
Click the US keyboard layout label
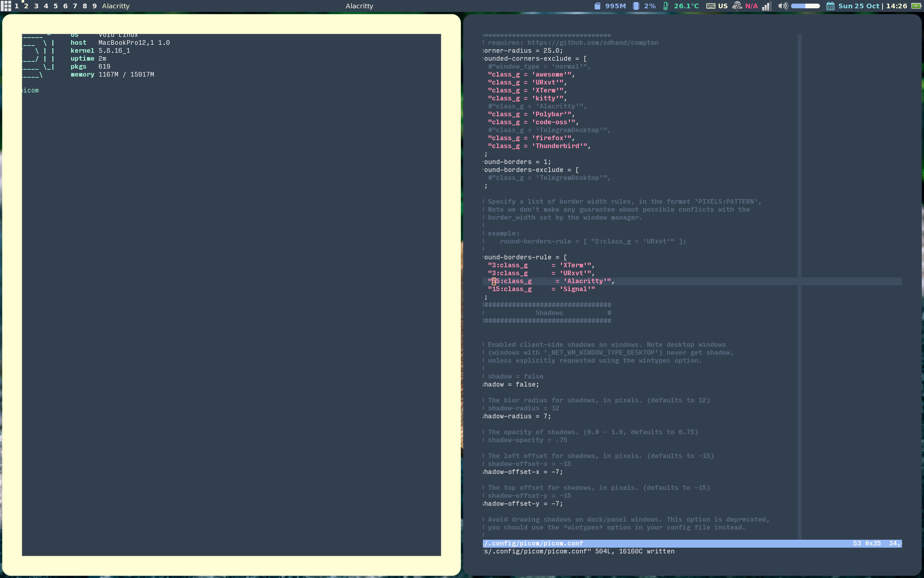click(723, 6)
